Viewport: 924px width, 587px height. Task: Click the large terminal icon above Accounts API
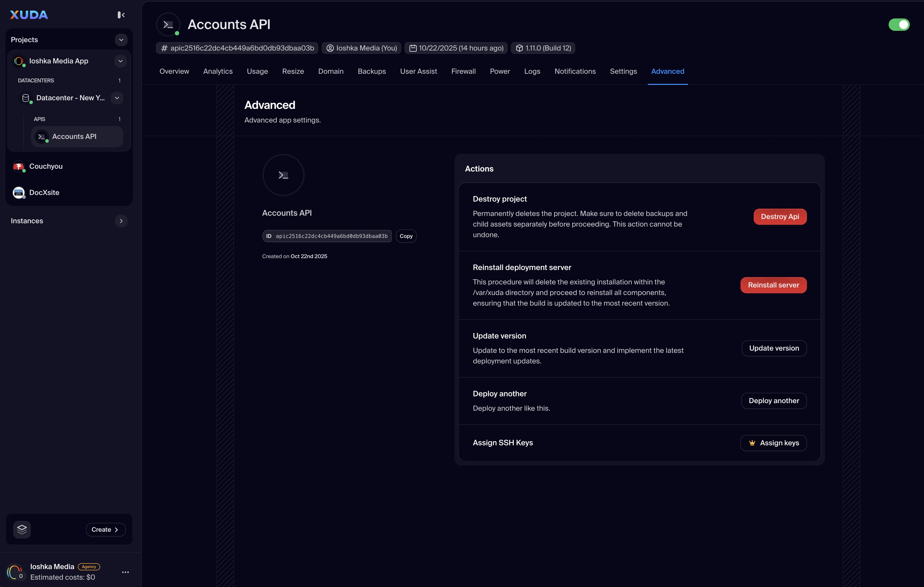[283, 175]
